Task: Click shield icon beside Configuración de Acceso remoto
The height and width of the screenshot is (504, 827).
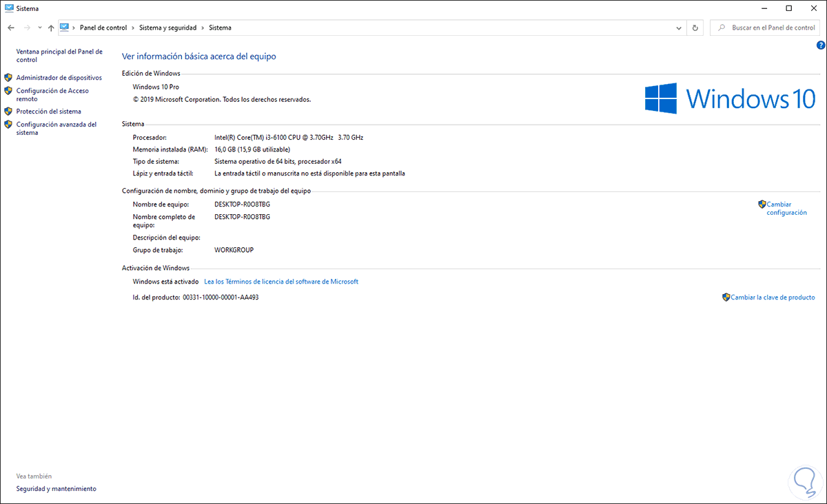Action: (x=8, y=90)
